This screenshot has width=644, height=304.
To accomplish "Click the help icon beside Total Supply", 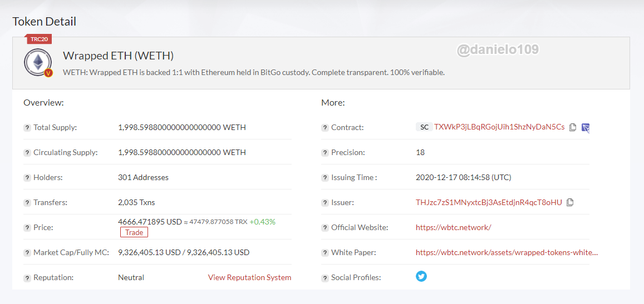I will pos(27,128).
